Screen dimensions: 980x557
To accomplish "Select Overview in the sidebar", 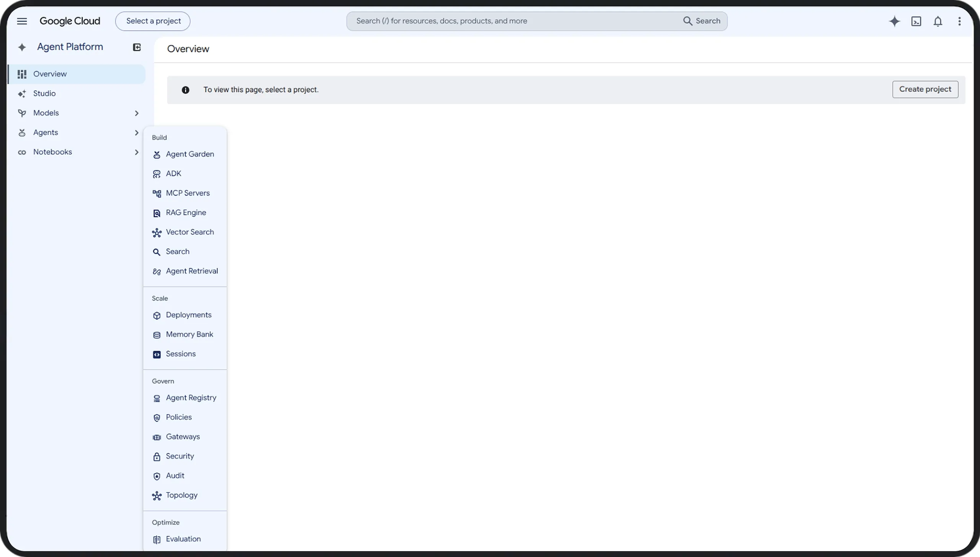I will [77, 74].
